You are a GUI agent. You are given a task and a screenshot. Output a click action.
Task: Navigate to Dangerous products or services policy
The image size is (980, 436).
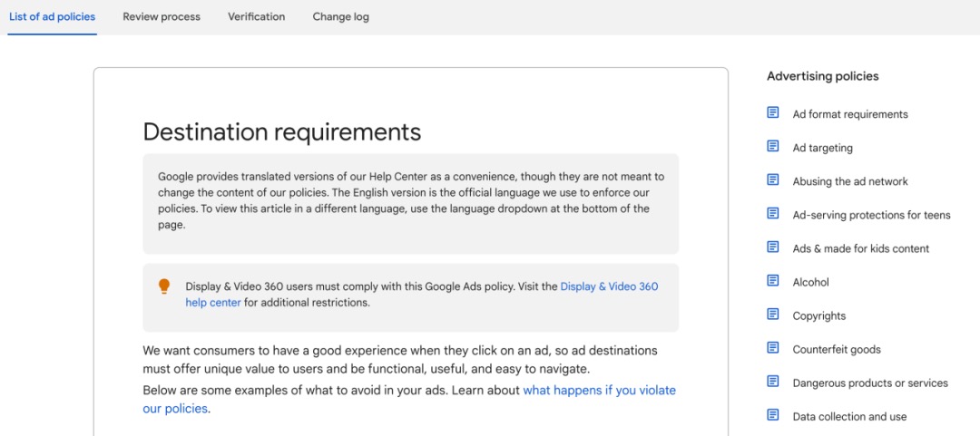point(869,383)
